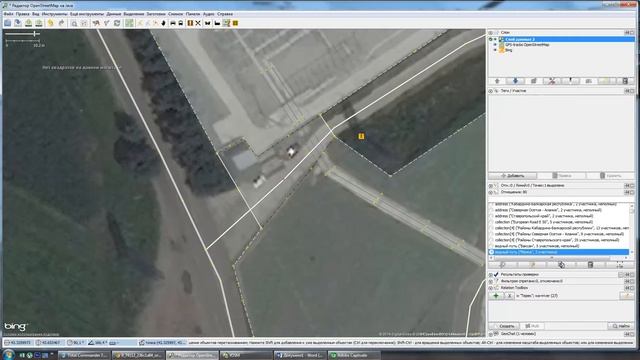
Task: Click the Удалить button in tags panel
Action: coord(611,176)
